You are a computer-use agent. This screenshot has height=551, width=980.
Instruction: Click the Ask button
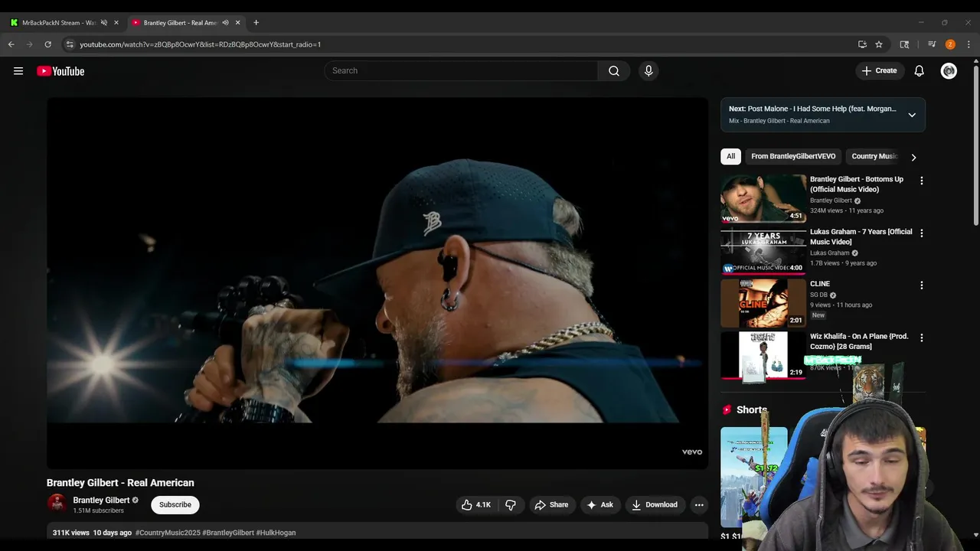599,504
